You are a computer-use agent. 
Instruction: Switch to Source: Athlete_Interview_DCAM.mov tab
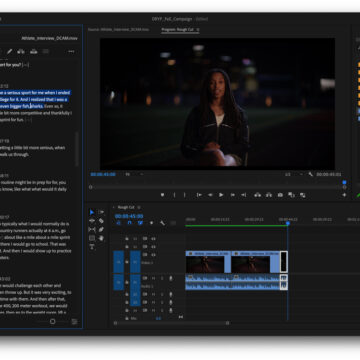tap(118, 29)
